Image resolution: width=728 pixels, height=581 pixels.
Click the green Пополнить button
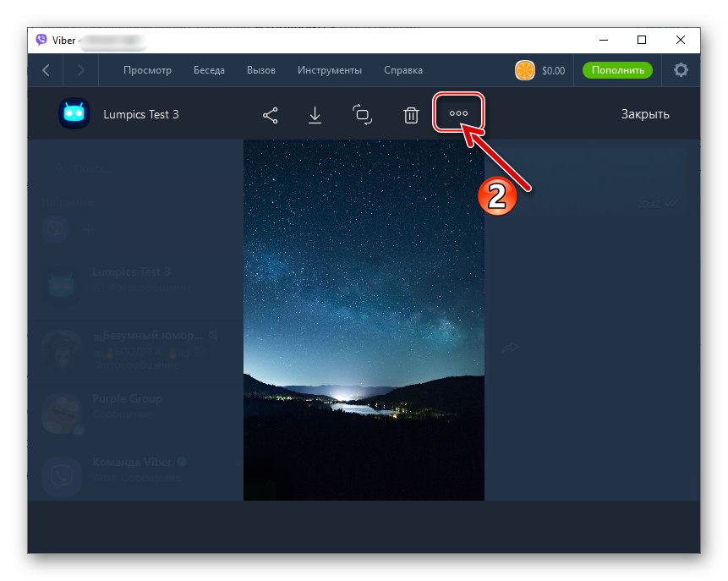(617, 70)
